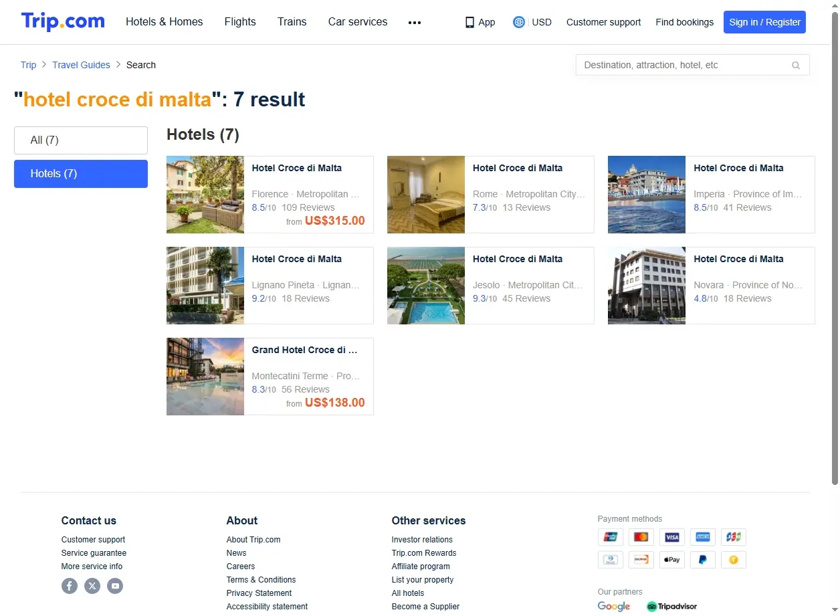840x616 pixels.
Task: Open the Florence hotel photo thumbnail
Action: point(205,195)
